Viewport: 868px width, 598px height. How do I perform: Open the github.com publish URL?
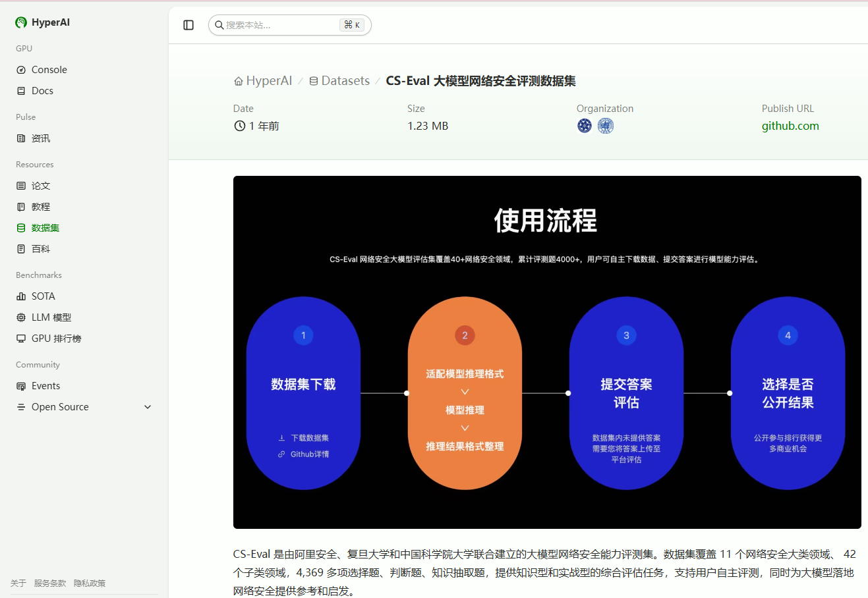790,126
